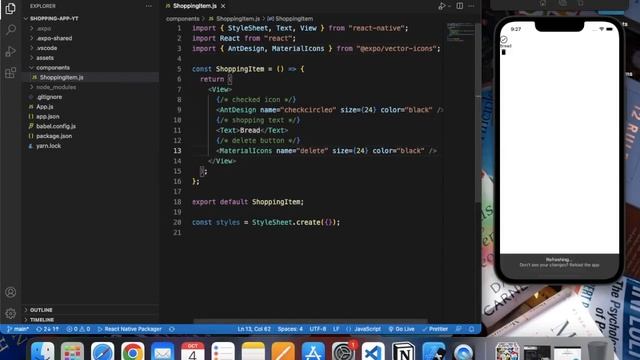Open Safari from the Dock
The height and width of the screenshot is (360, 640).
coord(102,352)
